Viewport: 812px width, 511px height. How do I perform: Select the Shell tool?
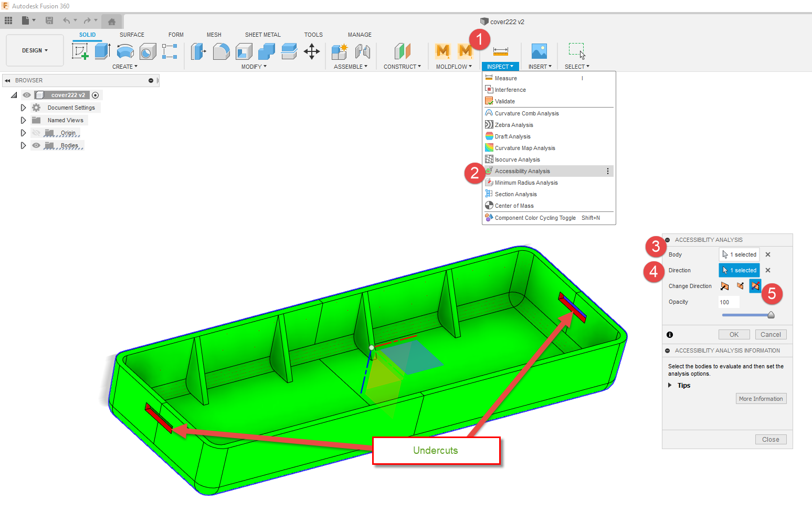(244, 51)
